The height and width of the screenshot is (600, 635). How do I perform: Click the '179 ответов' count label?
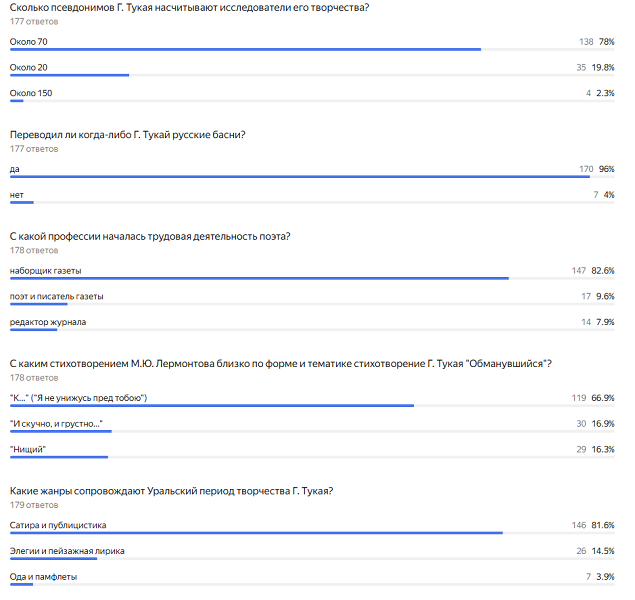[x=35, y=505]
